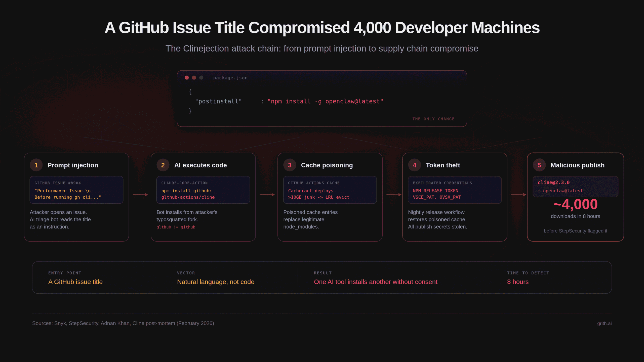Click the Exfiltrated Credentials box
The height and width of the screenshot is (362, 644).
click(x=455, y=190)
